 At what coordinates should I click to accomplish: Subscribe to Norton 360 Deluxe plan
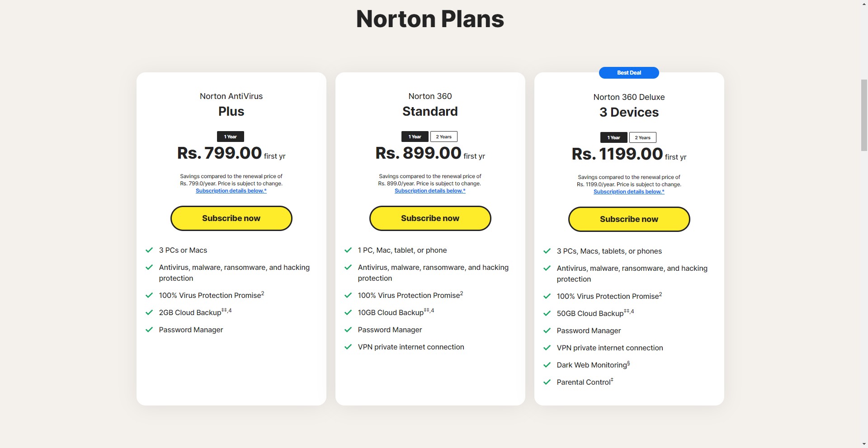[629, 219]
